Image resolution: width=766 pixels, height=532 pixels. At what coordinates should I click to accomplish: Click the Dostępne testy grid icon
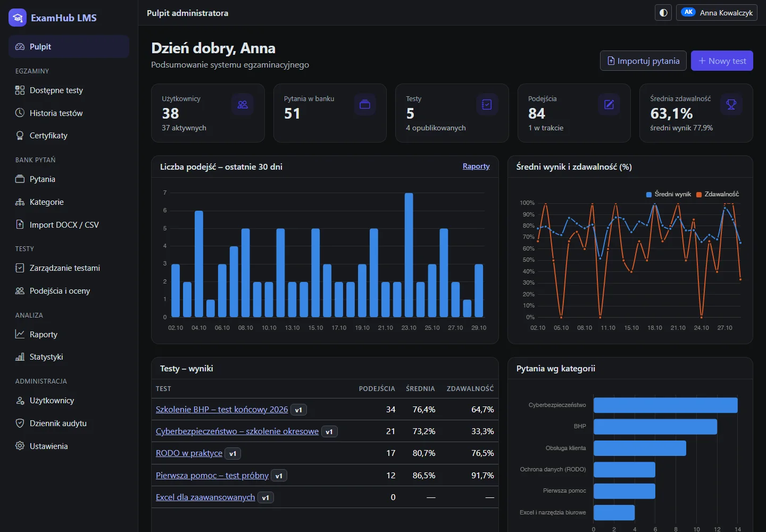click(x=20, y=90)
